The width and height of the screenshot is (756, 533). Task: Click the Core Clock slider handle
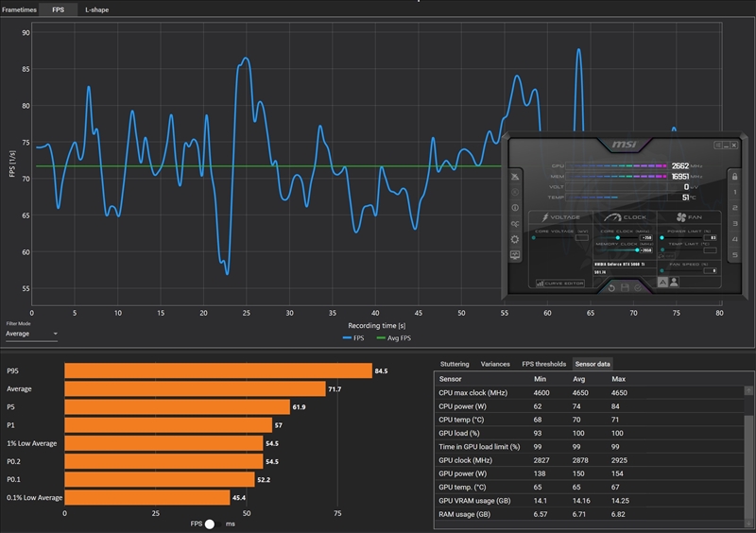[x=618, y=237]
